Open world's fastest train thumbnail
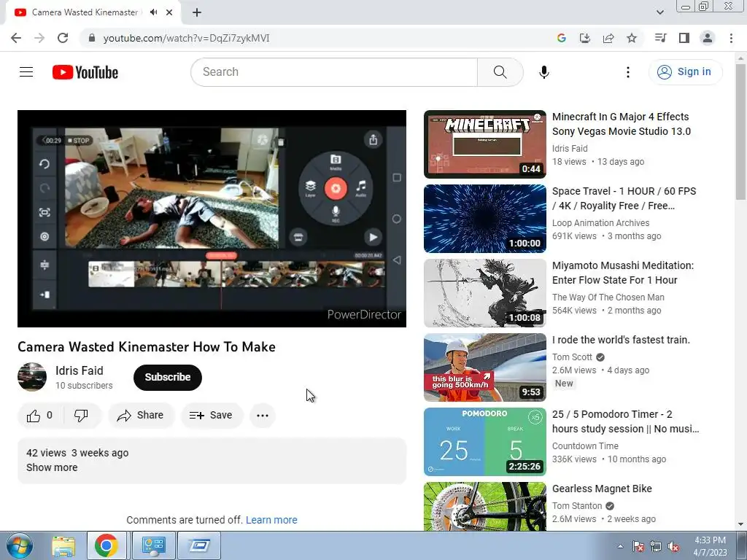 485,367
